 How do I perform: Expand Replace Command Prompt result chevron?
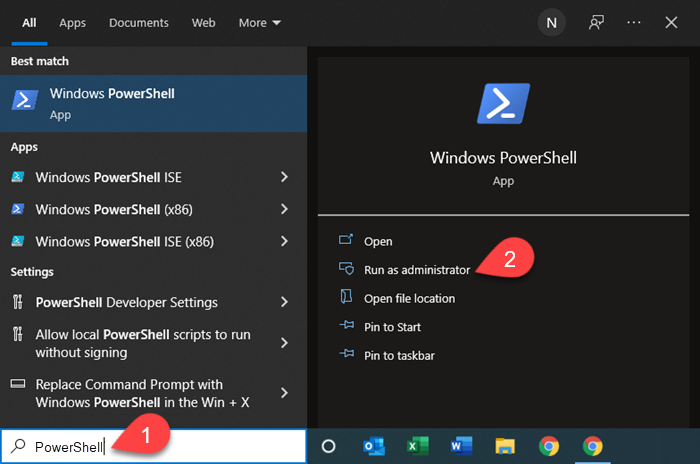pos(284,393)
